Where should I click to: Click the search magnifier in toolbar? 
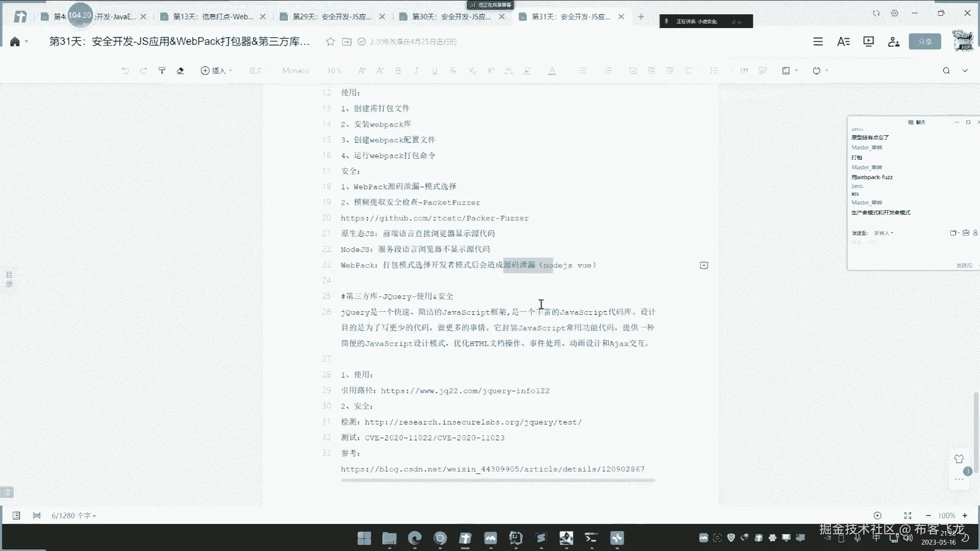coord(946,70)
